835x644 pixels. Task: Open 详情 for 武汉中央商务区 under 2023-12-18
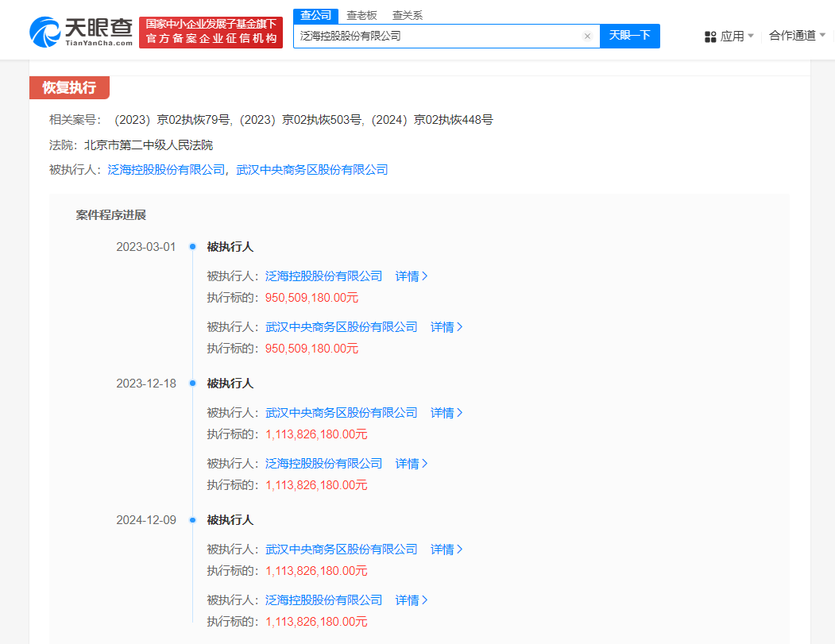pos(446,412)
